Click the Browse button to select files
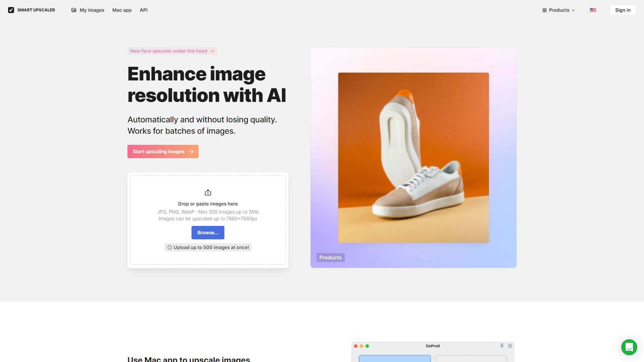The image size is (644, 362). (x=208, y=233)
